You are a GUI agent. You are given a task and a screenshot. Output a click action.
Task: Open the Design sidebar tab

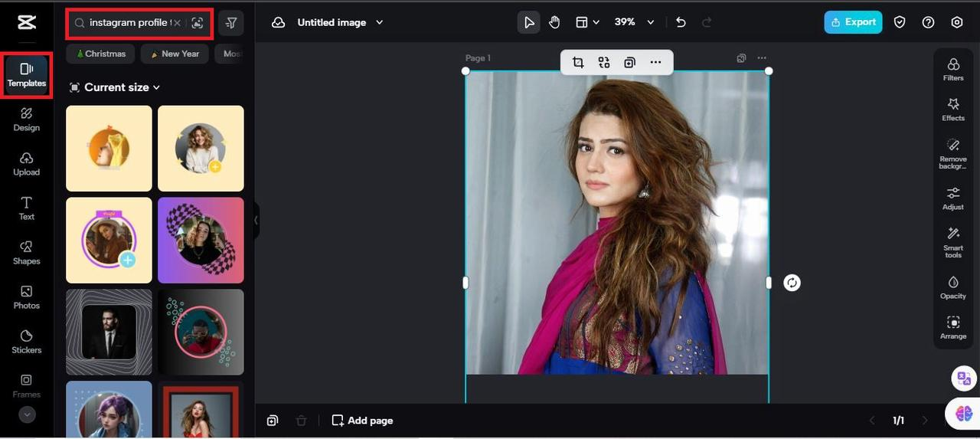coord(27,120)
